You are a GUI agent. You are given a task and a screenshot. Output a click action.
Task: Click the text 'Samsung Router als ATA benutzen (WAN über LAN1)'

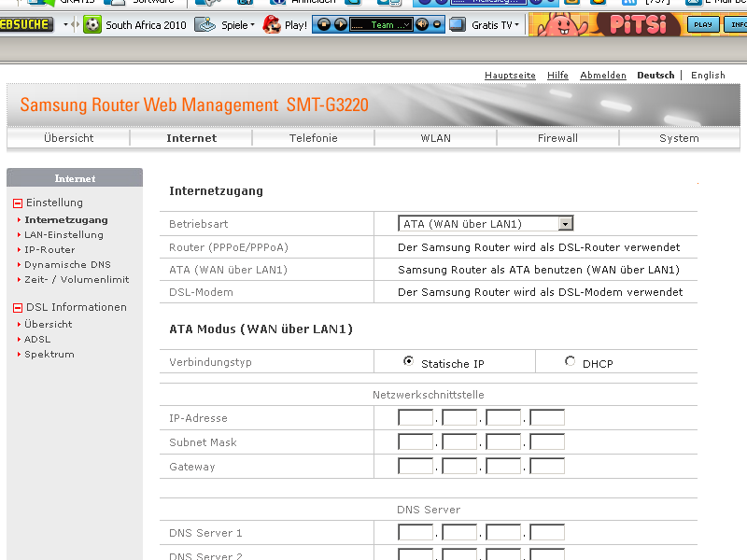[539, 270]
